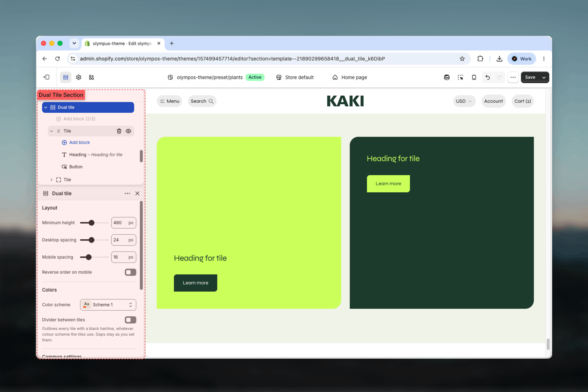Click the Mobile spacing slider
This screenshot has height=392, width=588.
[94, 257]
